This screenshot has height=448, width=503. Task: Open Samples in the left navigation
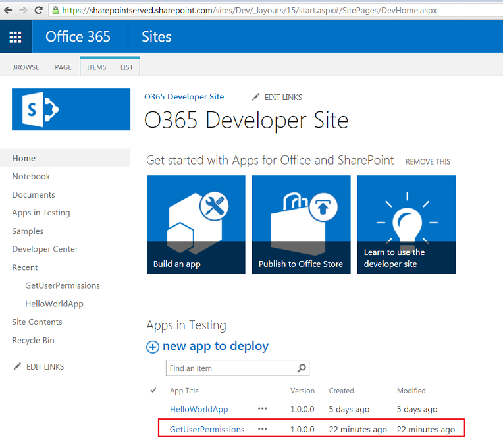[28, 231]
